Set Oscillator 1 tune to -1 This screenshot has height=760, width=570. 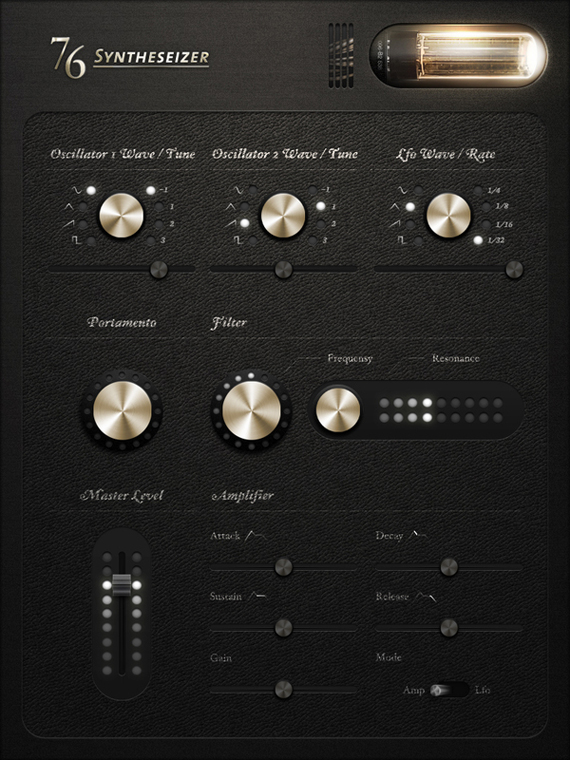coord(151,190)
